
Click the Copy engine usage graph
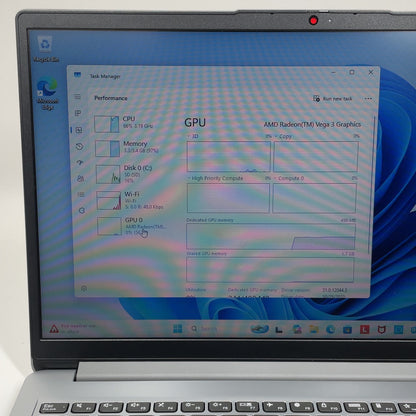point(316,156)
